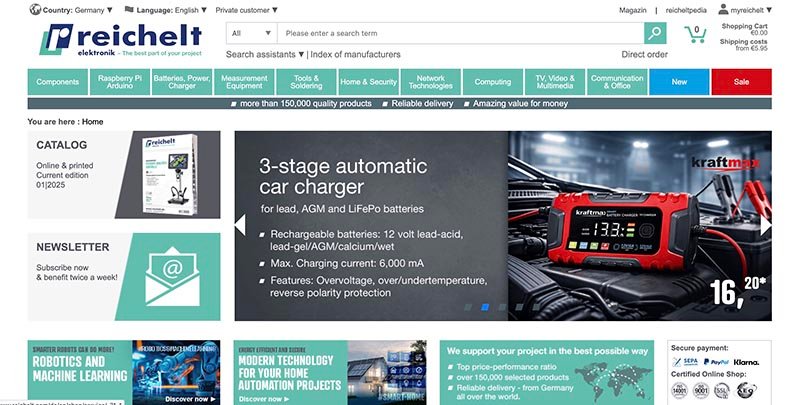
Task: Click the myreichelt user account icon
Action: click(x=722, y=9)
